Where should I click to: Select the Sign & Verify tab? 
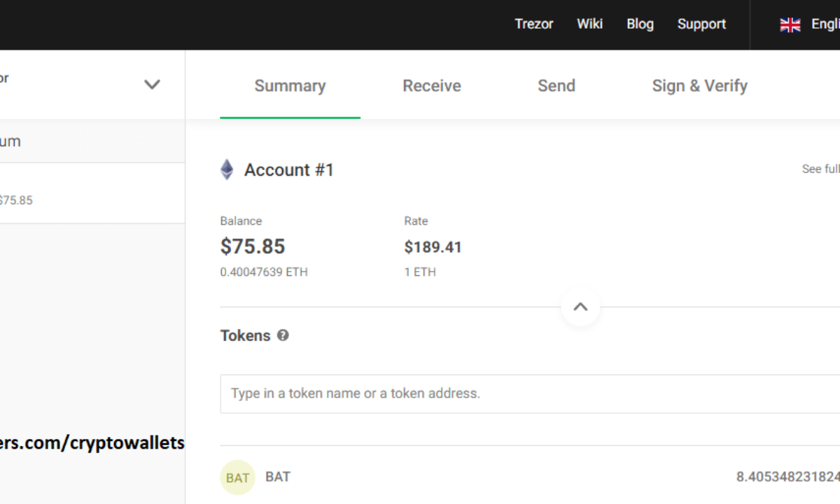coord(699,85)
